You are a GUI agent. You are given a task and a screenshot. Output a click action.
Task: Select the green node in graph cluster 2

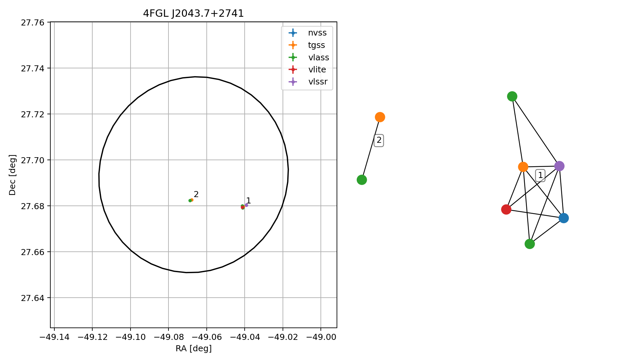(361, 180)
